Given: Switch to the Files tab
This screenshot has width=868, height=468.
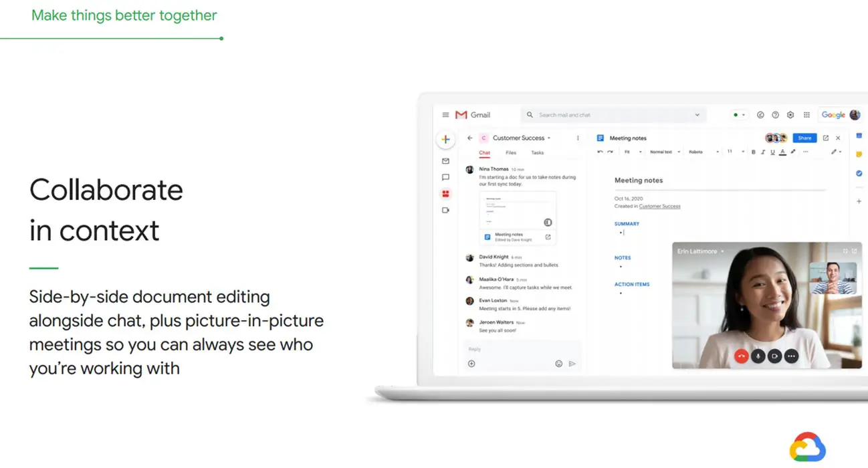Looking at the screenshot, I should (x=511, y=153).
